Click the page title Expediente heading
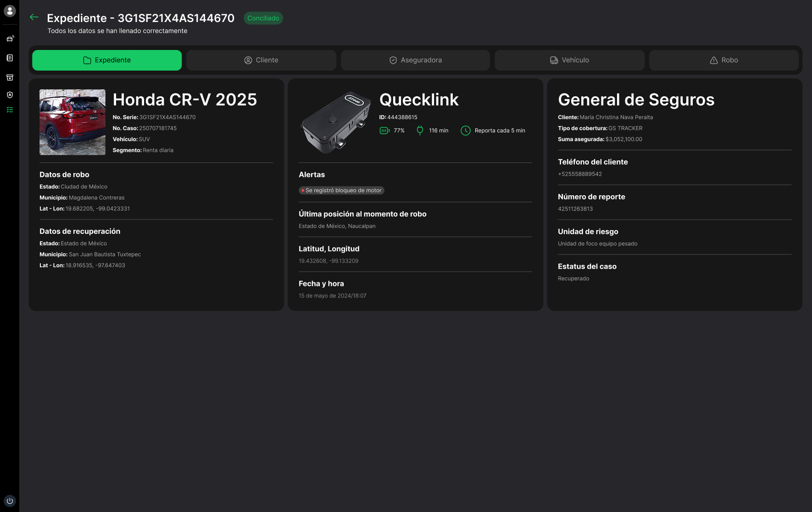The height and width of the screenshot is (512, 812). pos(141,18)
